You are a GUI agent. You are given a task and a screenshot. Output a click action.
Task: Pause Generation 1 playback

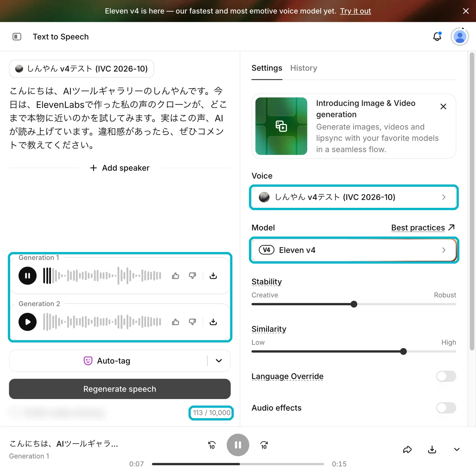[28, 276]
